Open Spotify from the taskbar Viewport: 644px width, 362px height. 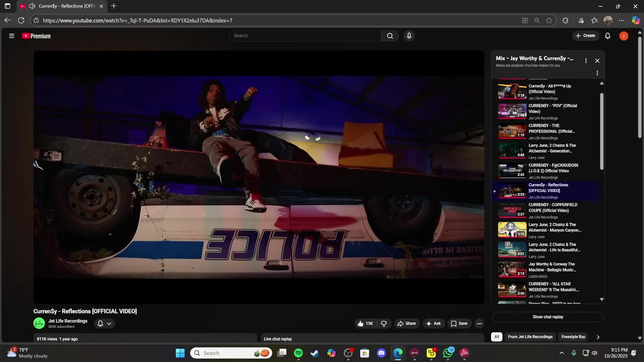tap(298, 353)
